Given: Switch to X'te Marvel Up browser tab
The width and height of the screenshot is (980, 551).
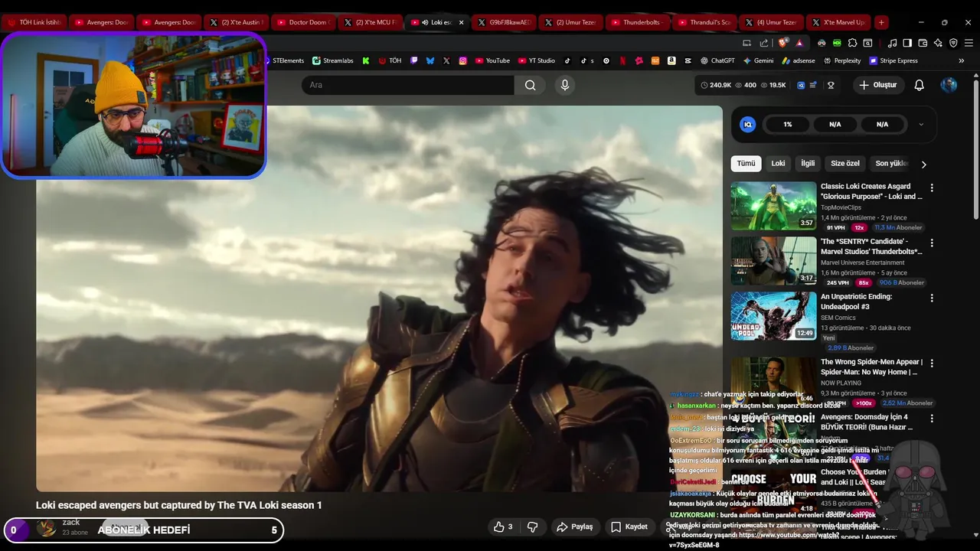Looking at the screenshot, I should (x=839, y=22).
